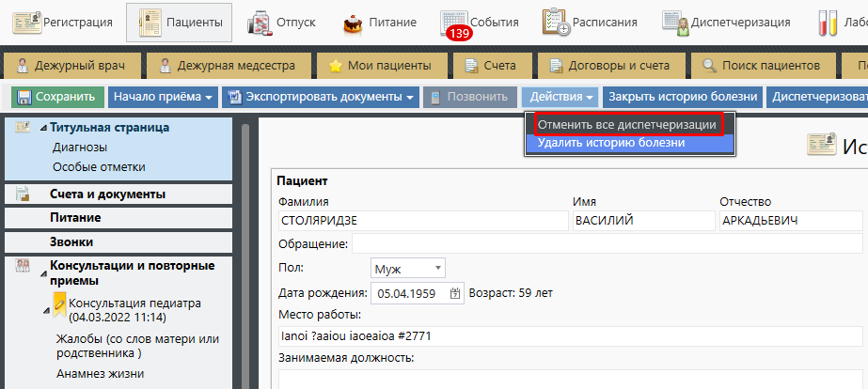Collapse the Титульная страница tree node

tap(42, 128)
